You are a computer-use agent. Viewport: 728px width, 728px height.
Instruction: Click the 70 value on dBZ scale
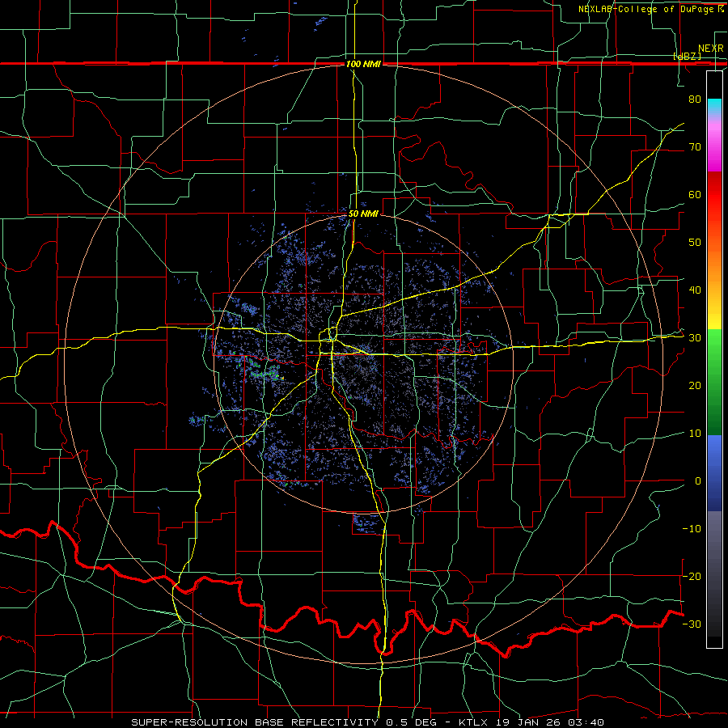click(695, 147)
